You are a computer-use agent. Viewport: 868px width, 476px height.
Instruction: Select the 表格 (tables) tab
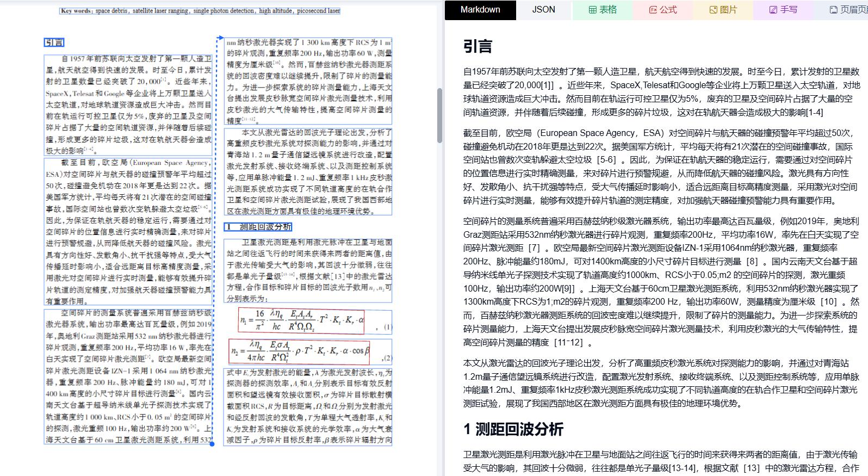click(603, 10)
